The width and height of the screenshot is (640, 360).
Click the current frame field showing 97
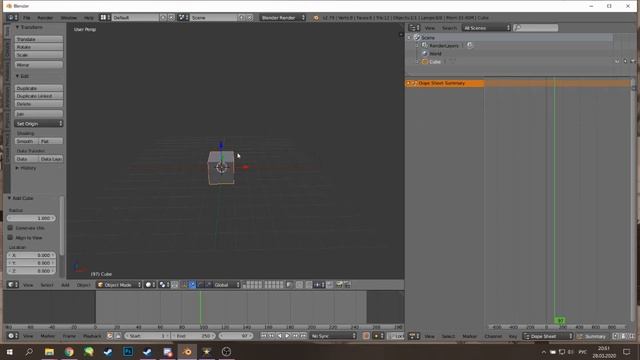click(x=236, y=336)
